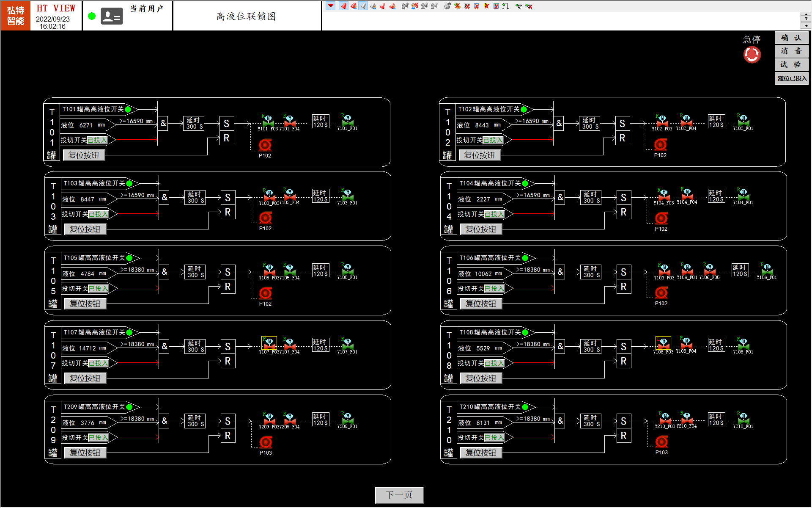The image size is (812, 508).
Task: Select the red alarm bell toolbar icon
Action: click(x=343, y=6)
